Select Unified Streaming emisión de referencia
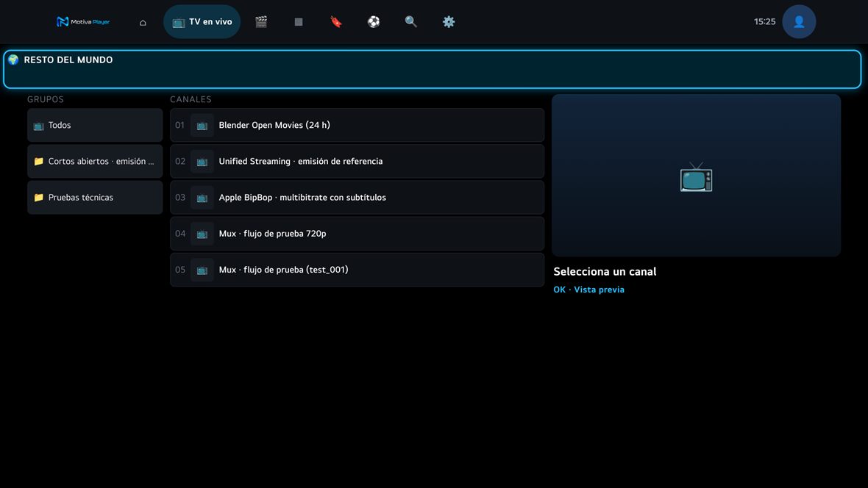Screen dimensions: 868x488 click(x=357, y=161)
